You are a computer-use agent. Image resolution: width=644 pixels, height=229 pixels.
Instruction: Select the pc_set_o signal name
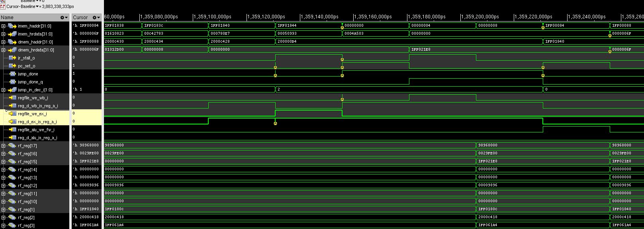click(26, 66)
